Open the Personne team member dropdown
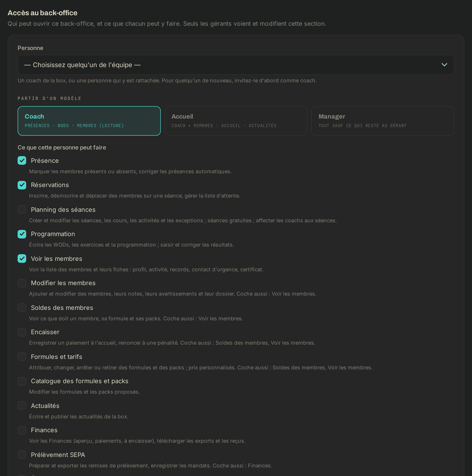The width and height of the screenshot is (472, 476). (236, 65)
